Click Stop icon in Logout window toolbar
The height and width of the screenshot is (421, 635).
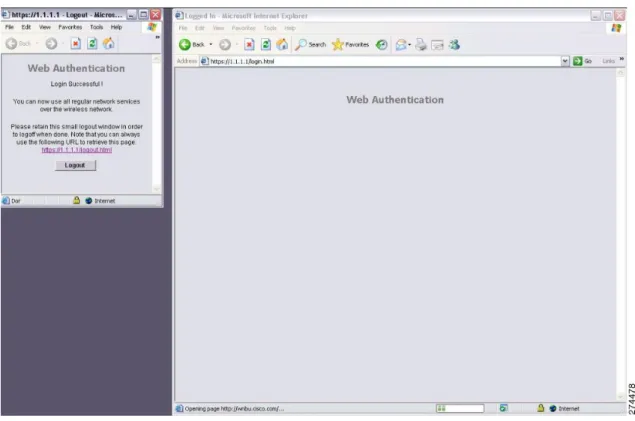pyautogui.click(x=76, y=43)
